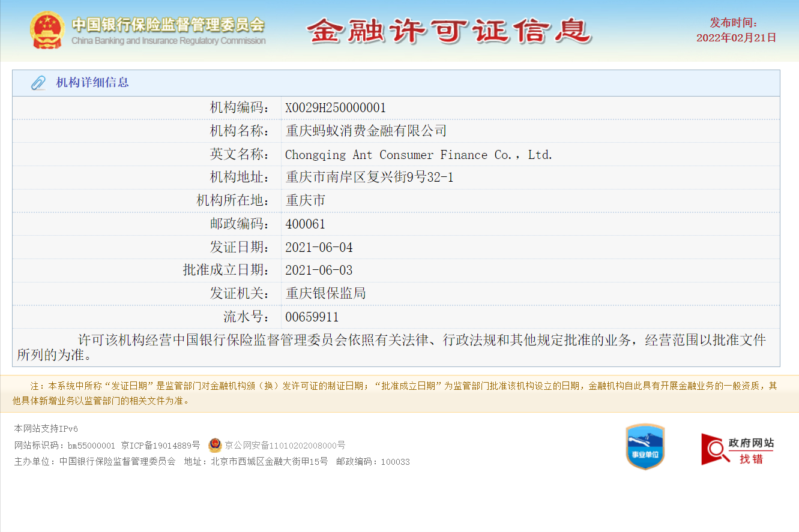Click the 机构编码 field label

[240, 108]
